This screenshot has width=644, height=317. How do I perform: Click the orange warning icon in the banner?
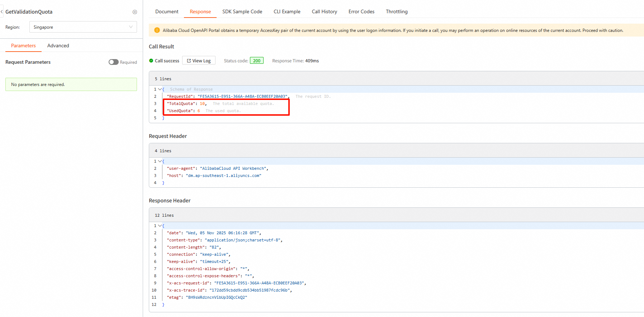click(x=157, y=30)
